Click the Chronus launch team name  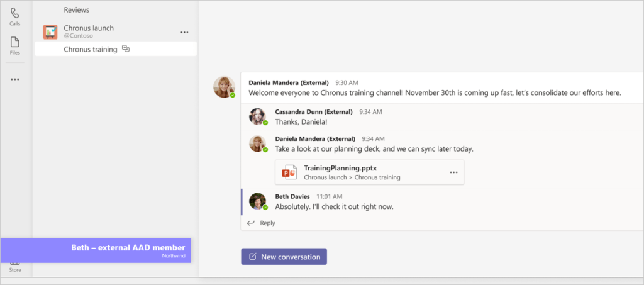click(89, 28)
